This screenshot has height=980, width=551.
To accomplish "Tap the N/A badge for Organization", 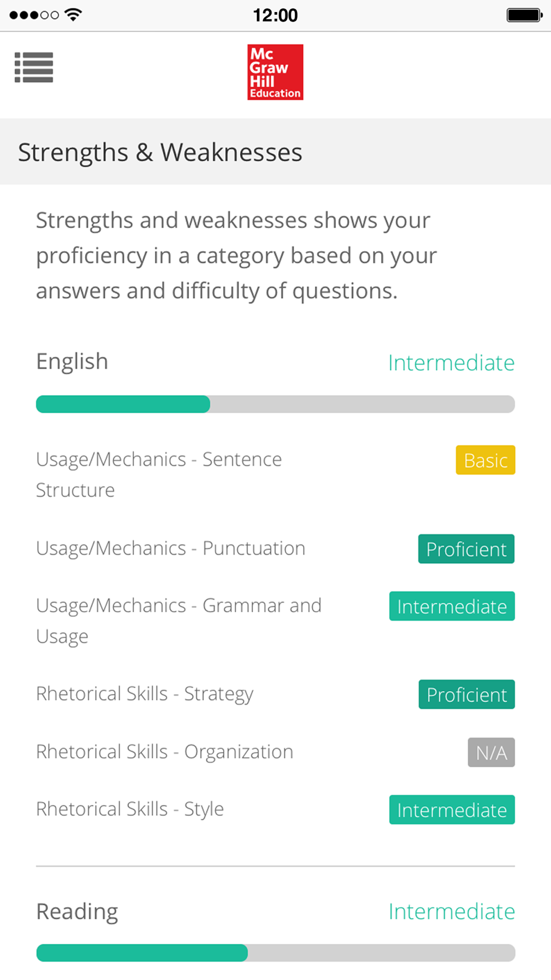I will (x=491, y=752).
